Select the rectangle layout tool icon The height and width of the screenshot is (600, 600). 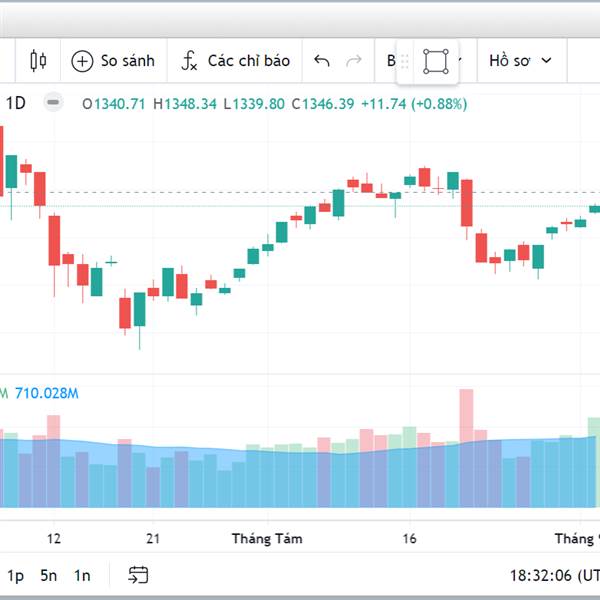point(436,61)
